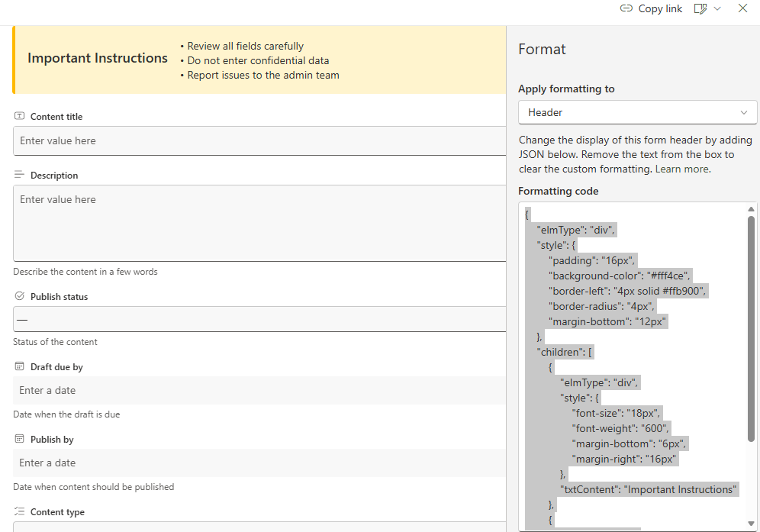Open the edit form icon menu
Image resolution: width=760 pixels, height=532 pixels.
coord(700,8)
